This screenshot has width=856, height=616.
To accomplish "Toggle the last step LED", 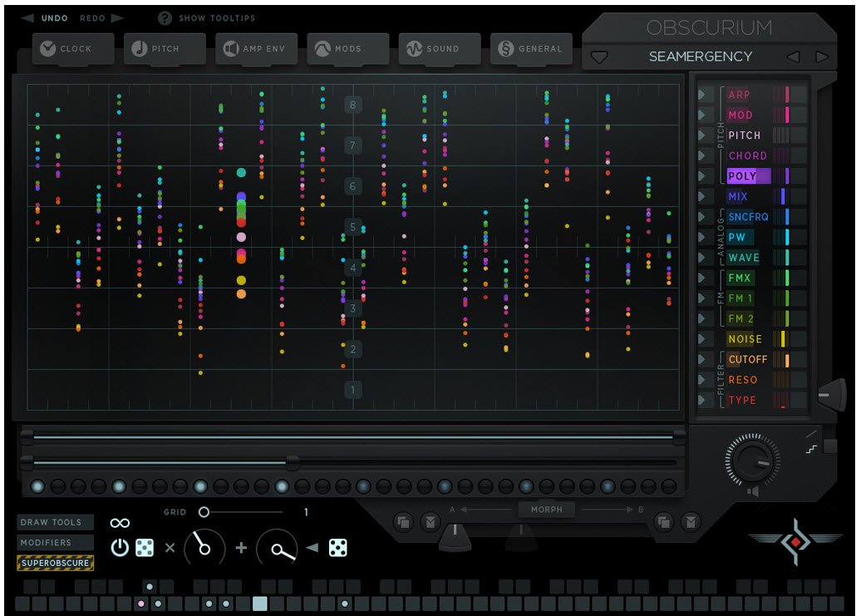I will [x=668, y=486].
